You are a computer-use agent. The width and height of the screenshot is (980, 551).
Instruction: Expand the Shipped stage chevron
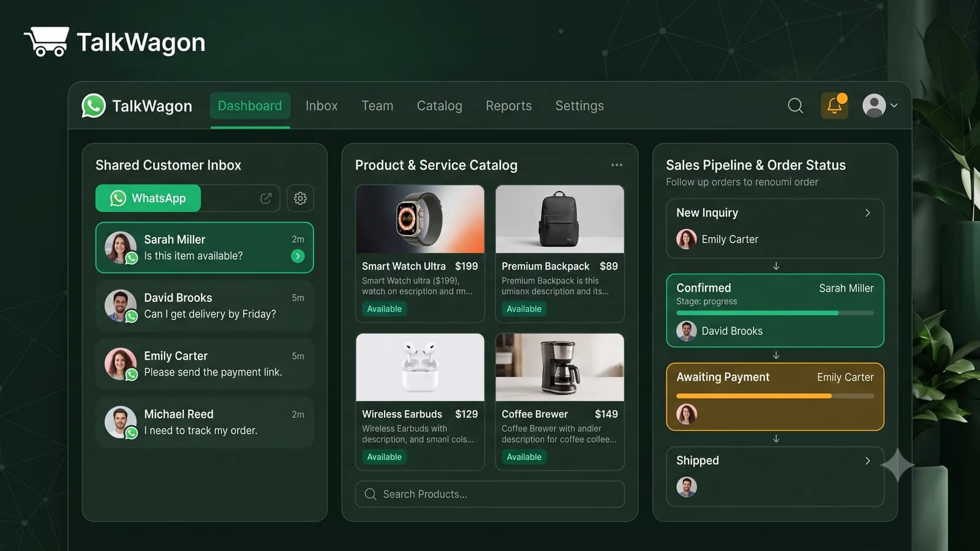867,460
